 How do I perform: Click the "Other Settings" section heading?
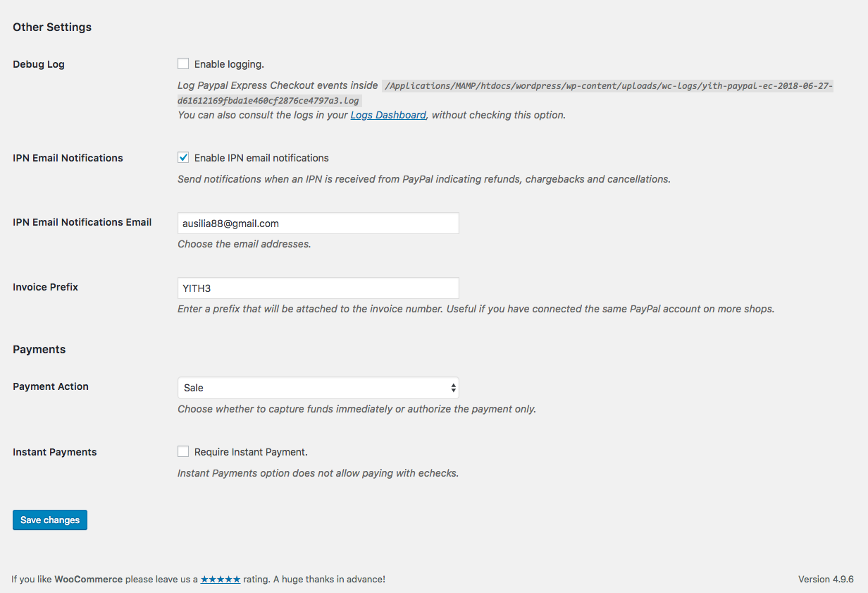[52, 27]
